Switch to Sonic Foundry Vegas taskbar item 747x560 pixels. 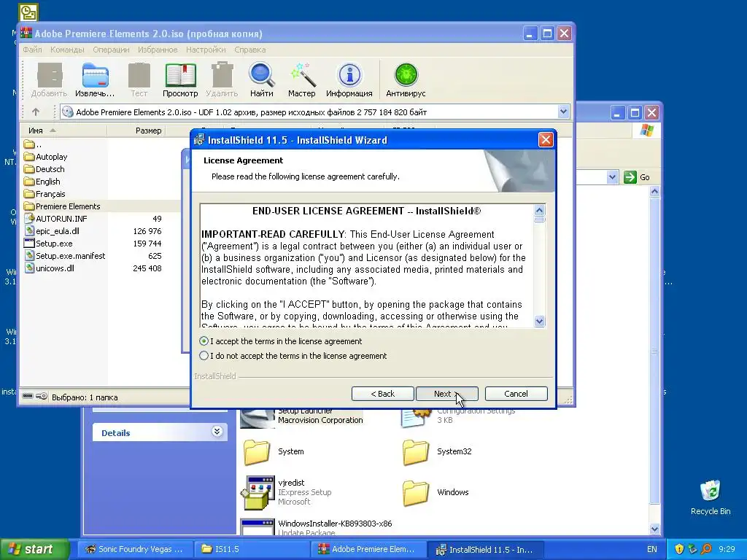(135, 549)
